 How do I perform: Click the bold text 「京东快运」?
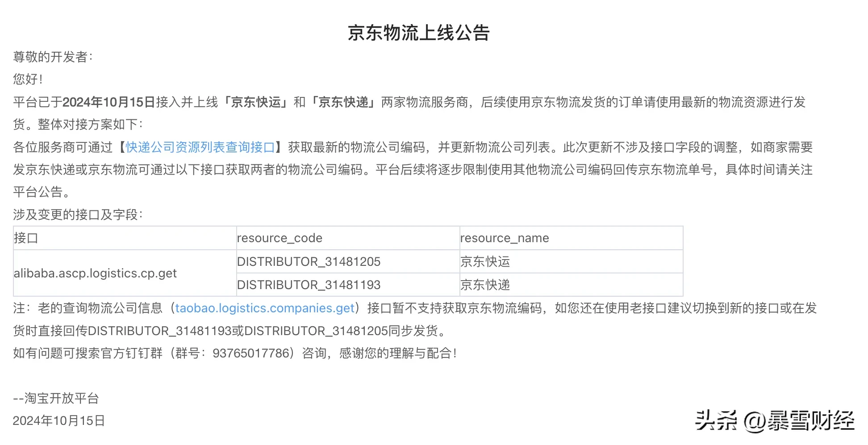coord(256,102)
